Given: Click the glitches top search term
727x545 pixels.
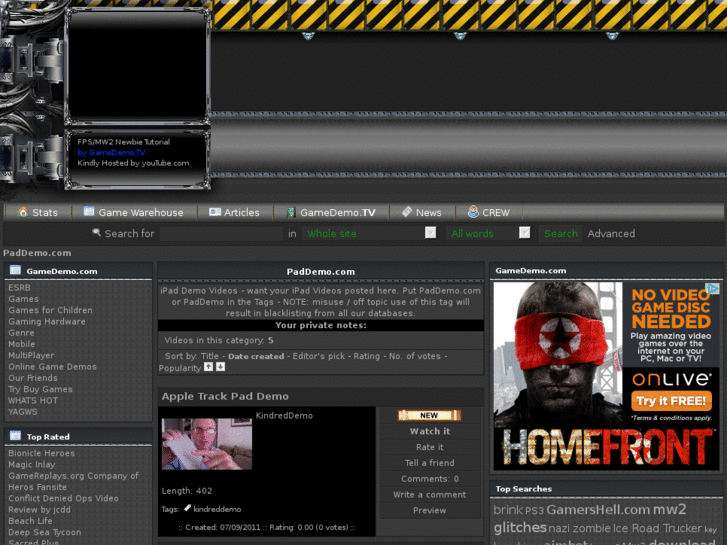Looking at the screenshot, I should (520, 527).
